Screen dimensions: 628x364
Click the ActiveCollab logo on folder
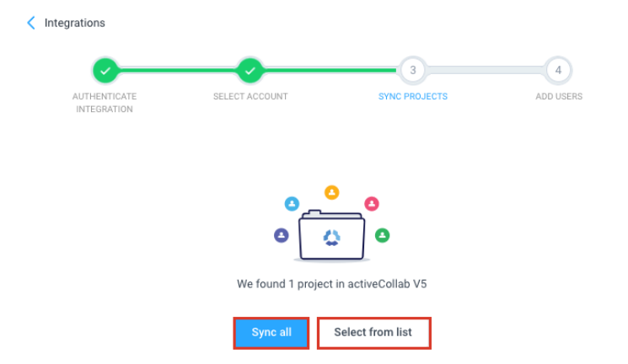click(331, 239)
